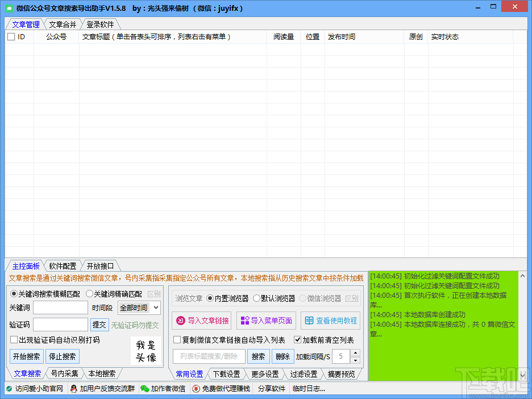Focus the 验证码 input field
This screenshot has height=399, width=532.
point(60,325)
